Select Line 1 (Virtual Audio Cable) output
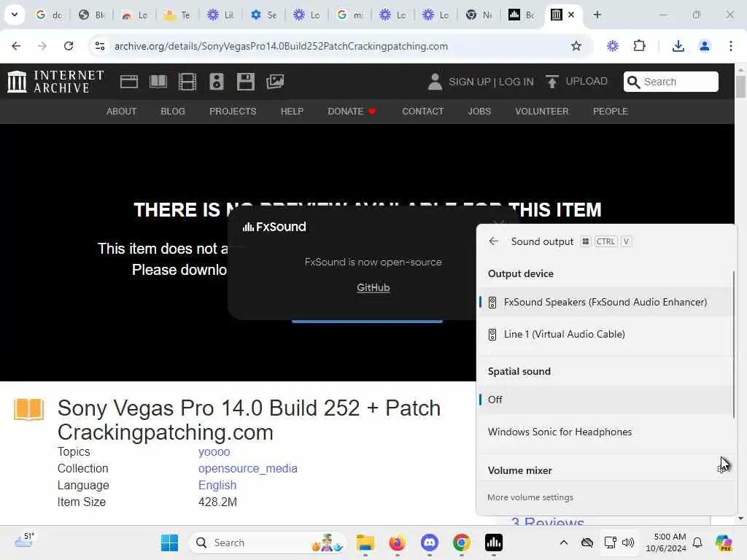747x560 pixels. [605, 334]
